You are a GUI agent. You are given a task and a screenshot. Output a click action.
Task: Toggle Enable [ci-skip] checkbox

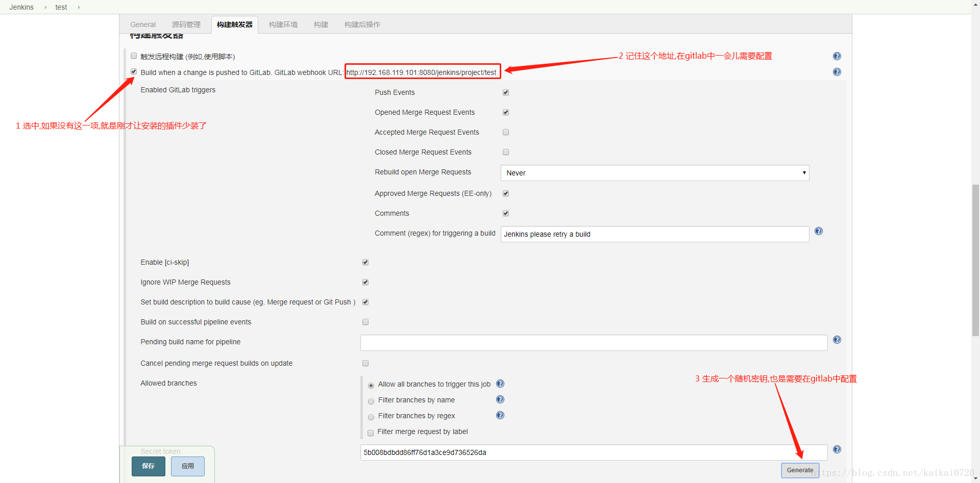(x=365, y=262)
